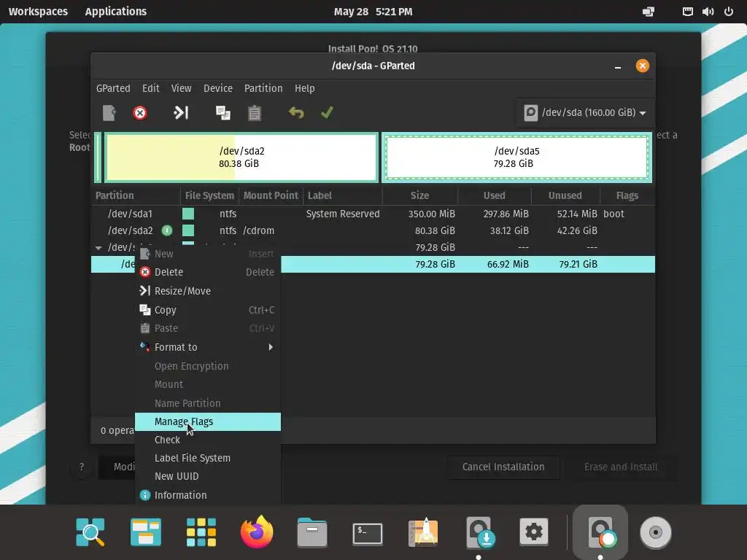Click the Label column header

pos(343,195)
